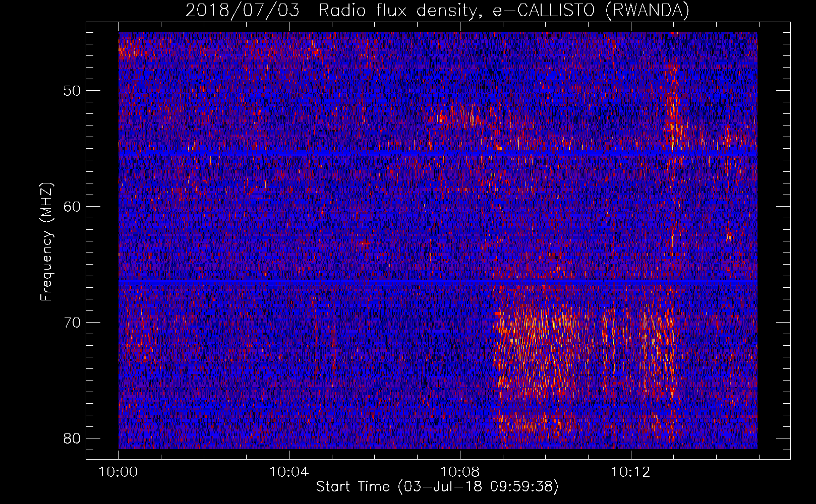Click the "70" frequency tick label
This screenshot has width=816, height=504.
point(72,323)
